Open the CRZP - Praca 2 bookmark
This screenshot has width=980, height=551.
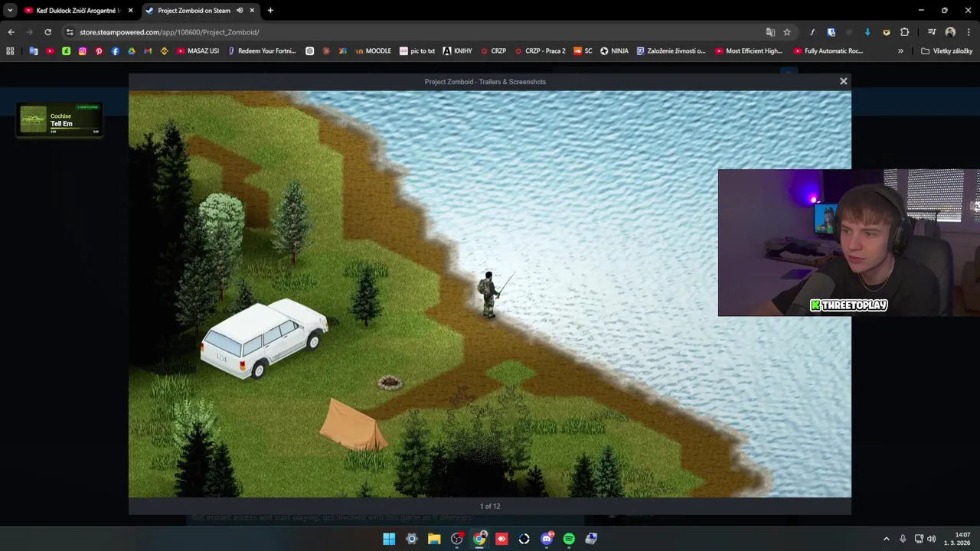click(541, 51)
